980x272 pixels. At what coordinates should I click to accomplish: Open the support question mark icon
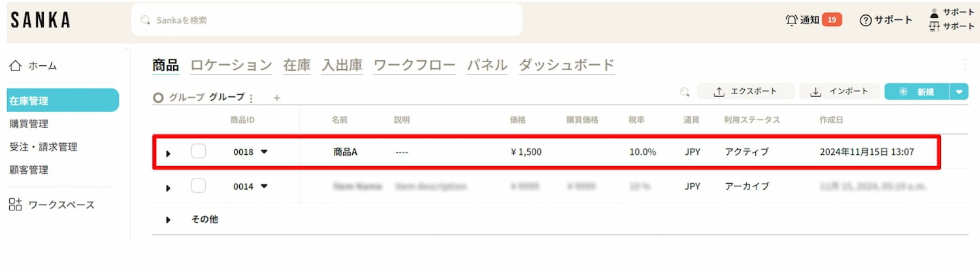click(x=866, y=20)
